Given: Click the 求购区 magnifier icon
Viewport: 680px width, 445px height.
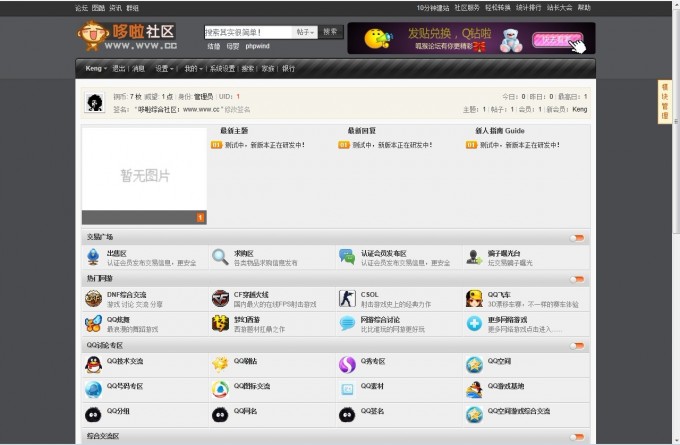Looking at the screenshot, I should (x=220, y=257).
